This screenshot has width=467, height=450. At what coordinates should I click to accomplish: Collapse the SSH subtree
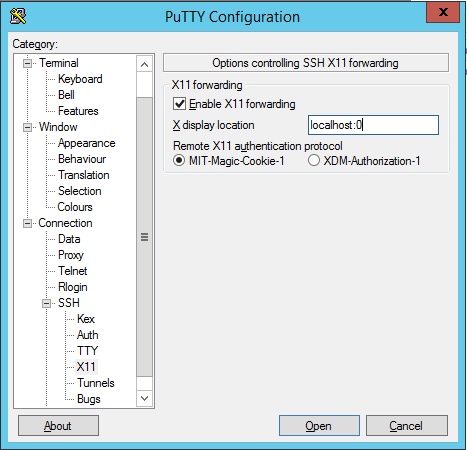click(x=46, y=303)
